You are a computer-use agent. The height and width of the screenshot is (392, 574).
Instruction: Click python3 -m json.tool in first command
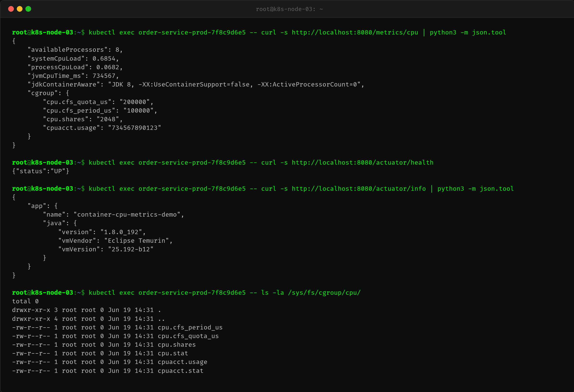468,33
